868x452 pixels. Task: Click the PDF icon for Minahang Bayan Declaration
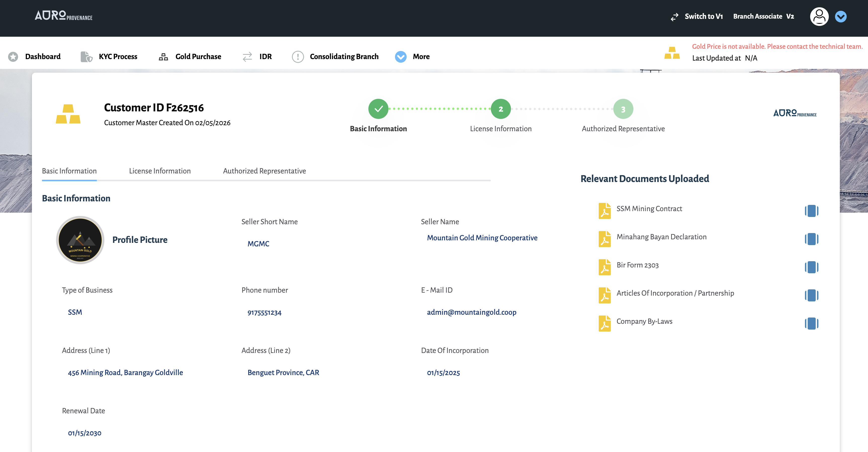click(x=605, y=239)
